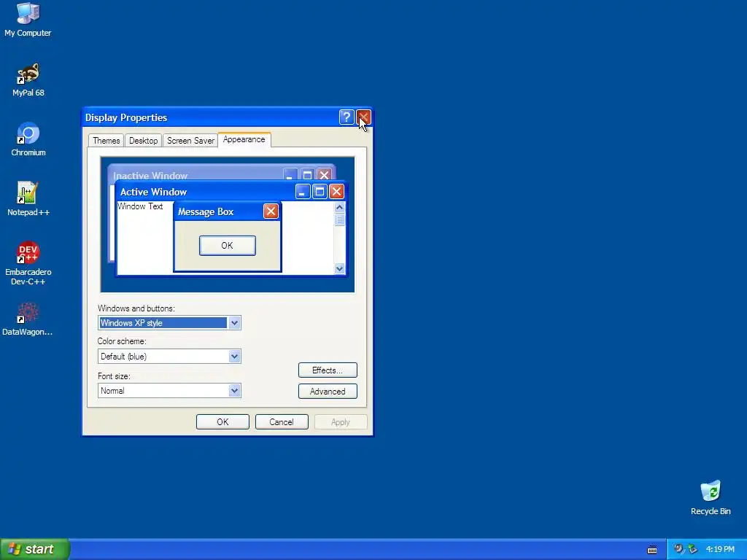Screen dimensions: 747x560
Task: Click the Effects... button
Action: 328,370
